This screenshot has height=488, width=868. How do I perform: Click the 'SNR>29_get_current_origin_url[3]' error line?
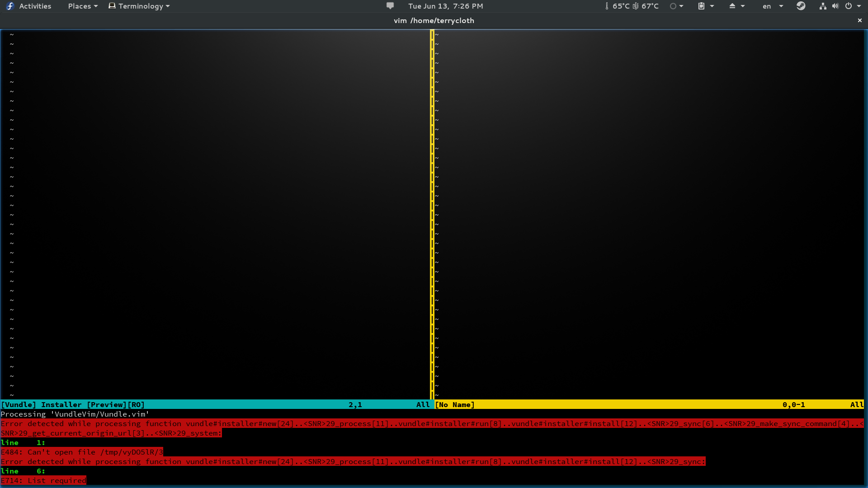tap(111, 433)
